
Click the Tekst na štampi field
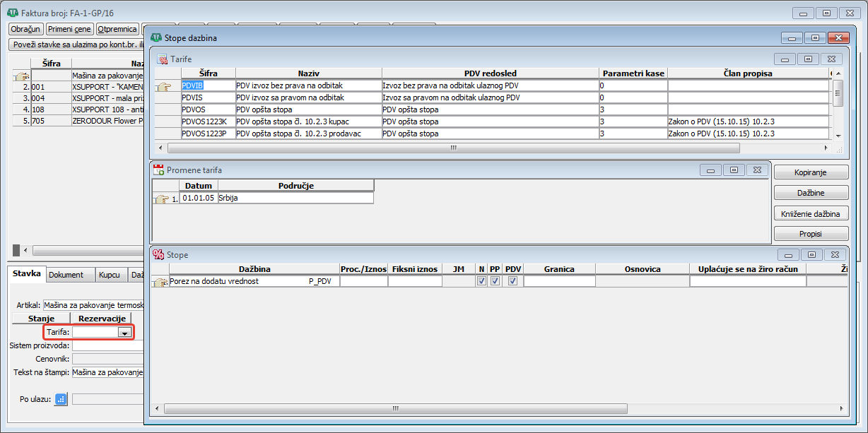click(x=108, y=372)
